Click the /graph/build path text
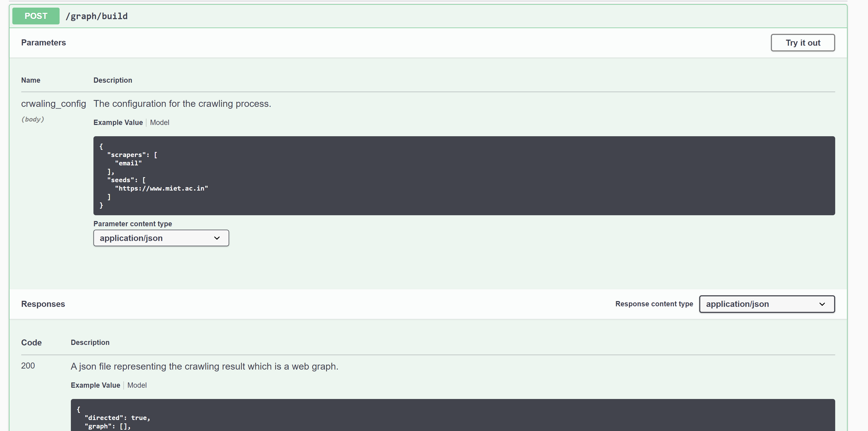The width and height of the screenshot is (868, 431). tap(97, 16)
